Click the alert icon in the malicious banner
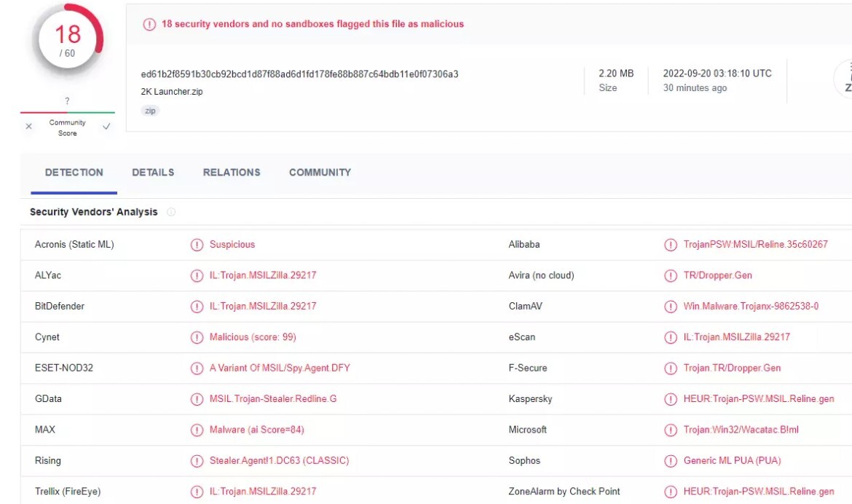 tap(149, 24)
